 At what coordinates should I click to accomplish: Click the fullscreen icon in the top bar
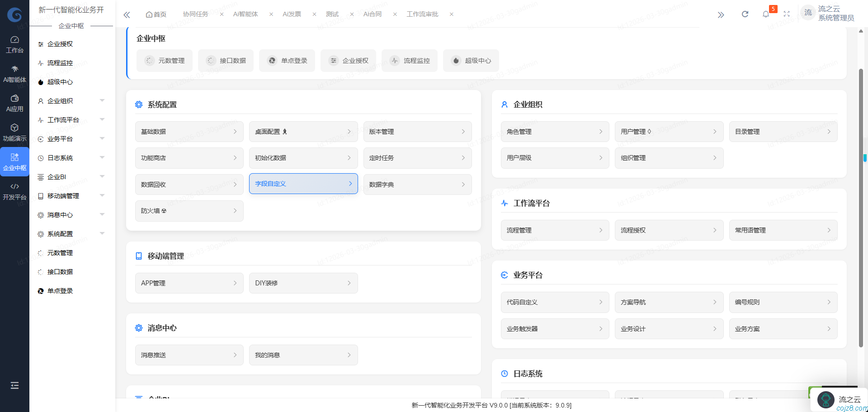click(x=787, y=14)
